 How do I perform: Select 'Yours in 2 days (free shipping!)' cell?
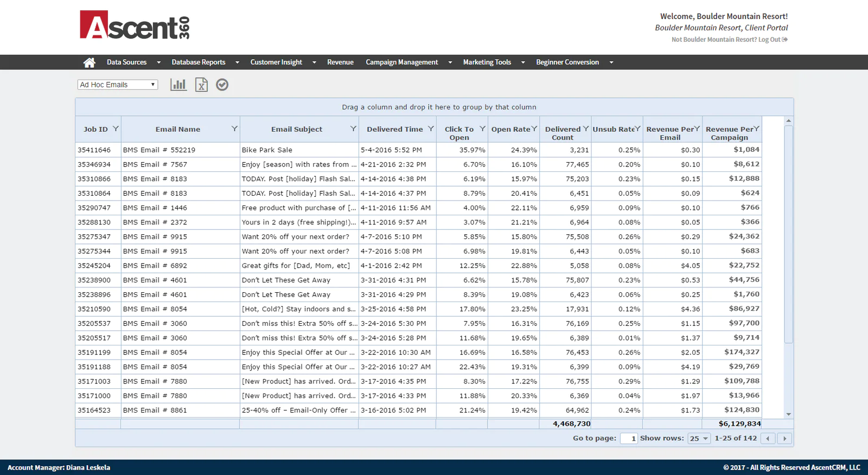[x=299, y=222]
